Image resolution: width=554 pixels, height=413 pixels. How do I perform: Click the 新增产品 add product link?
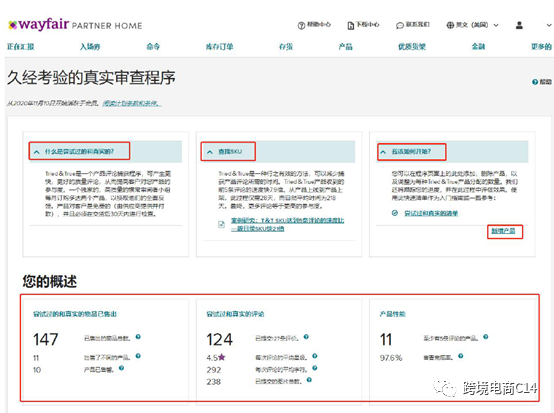[503, 231]
